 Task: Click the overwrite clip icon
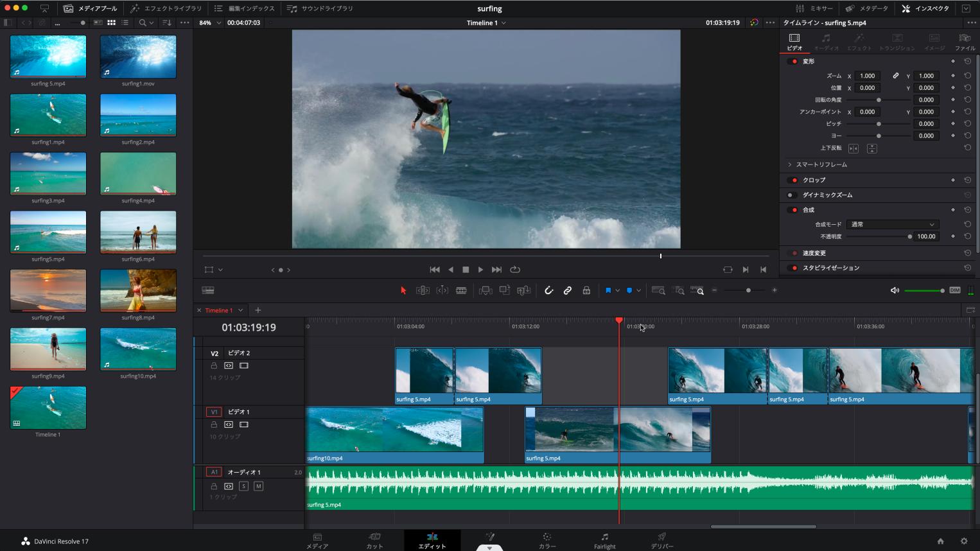pos(505,290)
